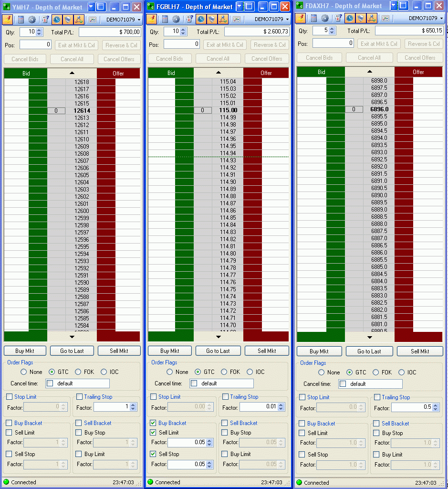Uncheck Sell Stop in FGBLH7 window
The height and width of the screenshot is (489, 448).
[153, 454]
